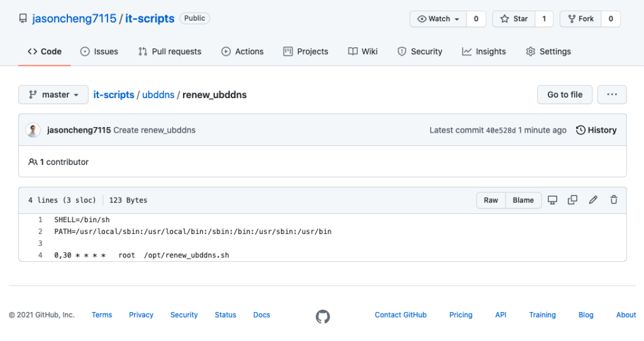The height and width of the screenshot is (341, 644).
Task: Go to the repository Security tab
Action: click(x=419, y=52)
